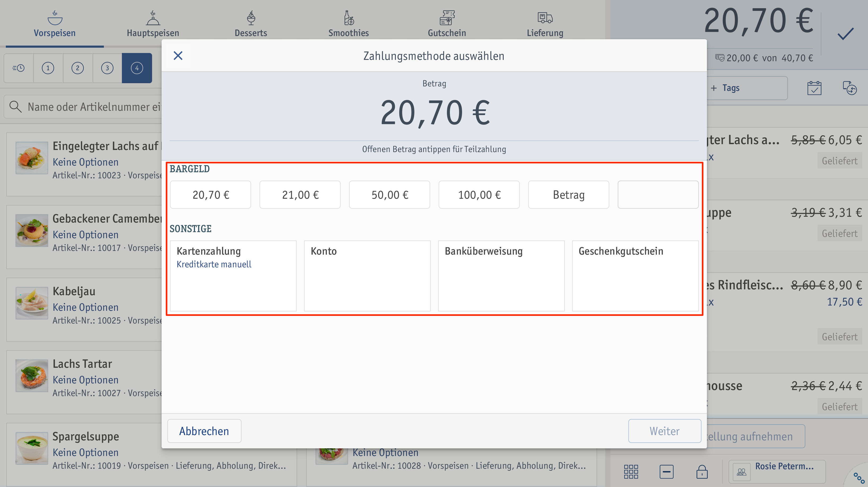Click the connected dots icon in corner
The height and width of the screenshot is (487, 868).
(x=859, y=478)
